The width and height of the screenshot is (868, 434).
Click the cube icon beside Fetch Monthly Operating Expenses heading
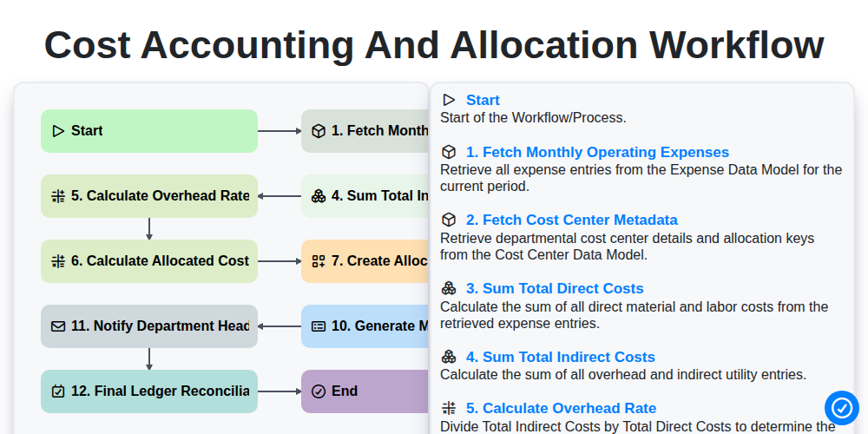(449, 152)
